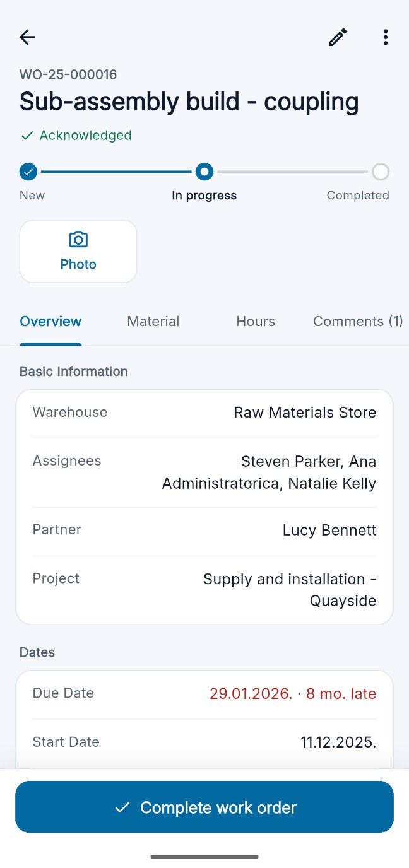
Task: Click the Due Date label
Action: tap(63, 693)
